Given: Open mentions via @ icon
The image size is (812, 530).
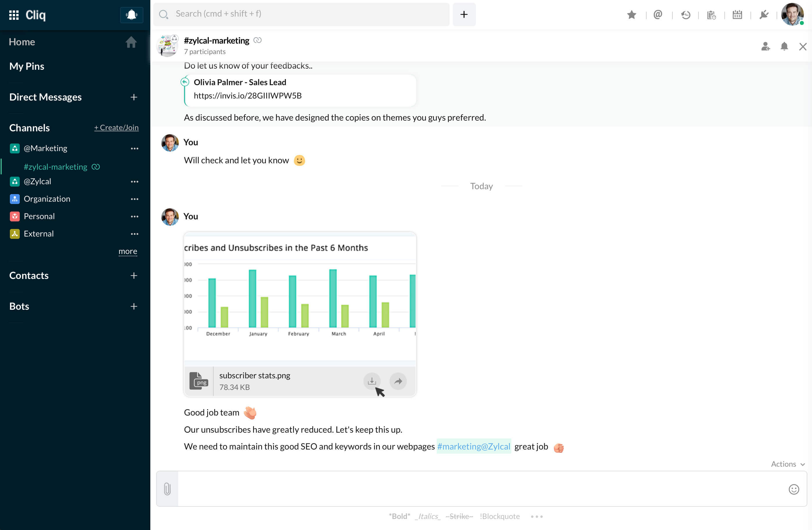Looking at the screenshot, I should (x=658, y=15).
